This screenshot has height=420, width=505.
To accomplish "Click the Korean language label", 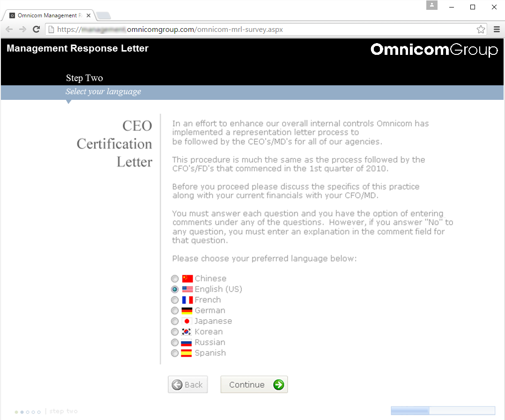I will click(209, 332).
